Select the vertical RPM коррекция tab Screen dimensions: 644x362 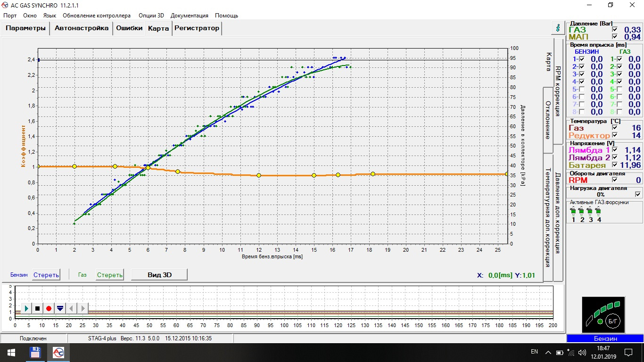tap(558, 91)
